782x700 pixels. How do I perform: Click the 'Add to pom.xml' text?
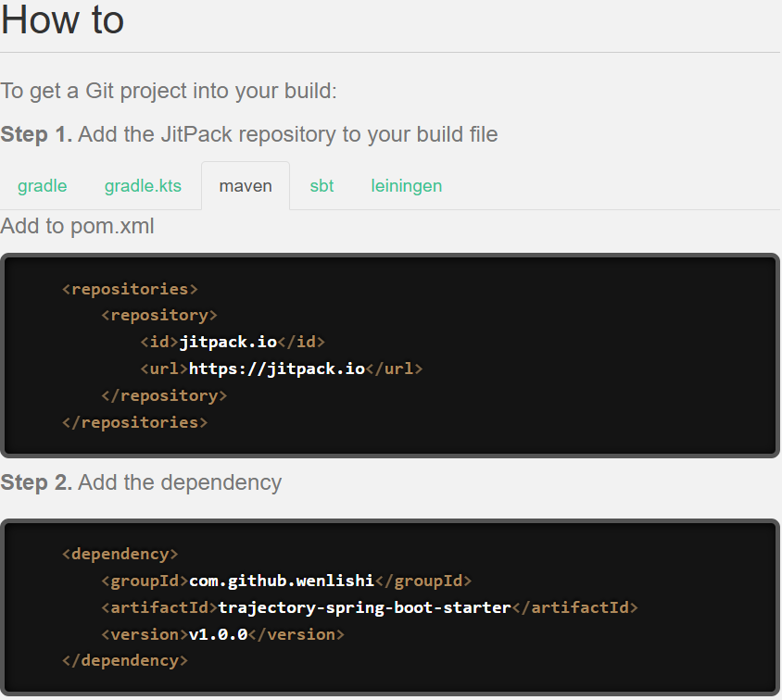pyautogui.click(x=77, y=226)
